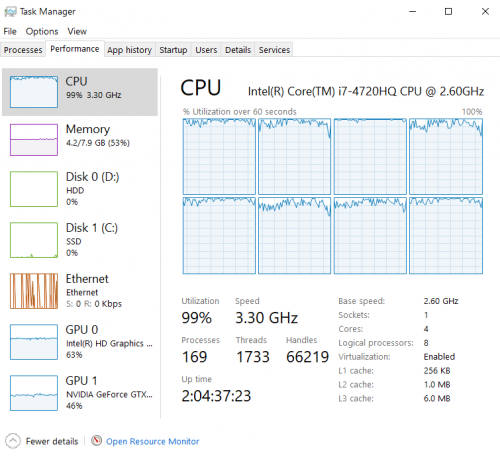Select the CPU mini graph thumbnail
This screenshot has height=457, width=500.
tap(34, 92)
